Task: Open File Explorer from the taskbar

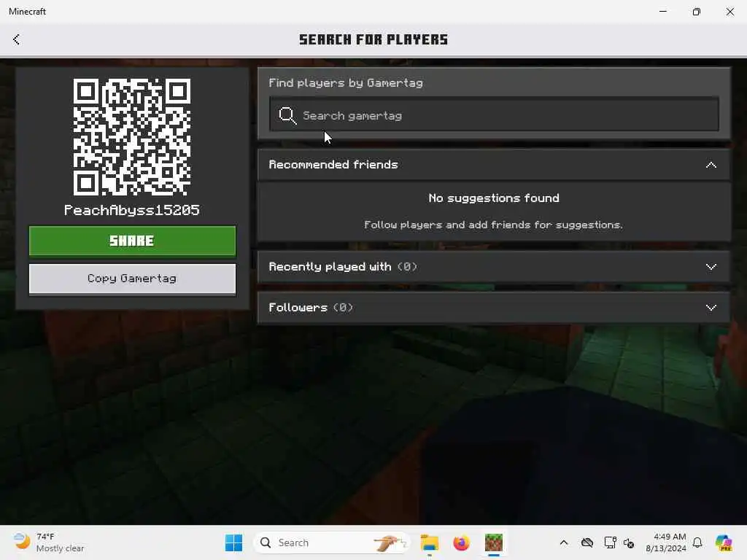Action: 429,542
